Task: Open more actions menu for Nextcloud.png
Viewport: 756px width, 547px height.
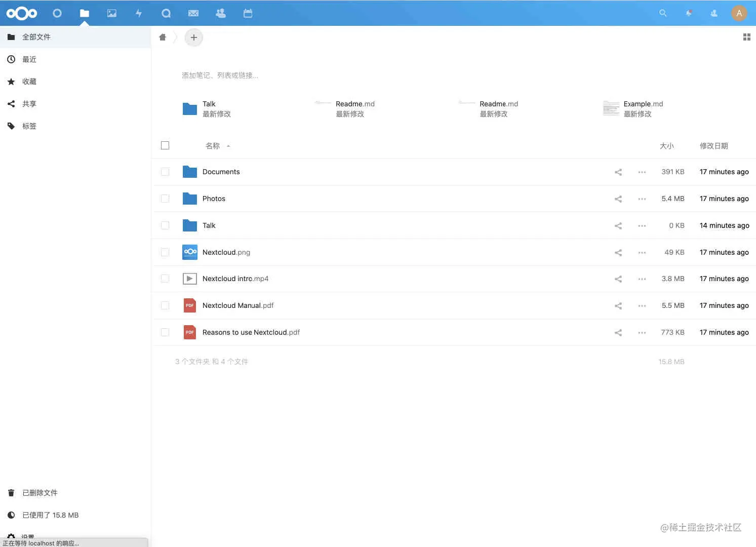Action: tap(642, 253)
